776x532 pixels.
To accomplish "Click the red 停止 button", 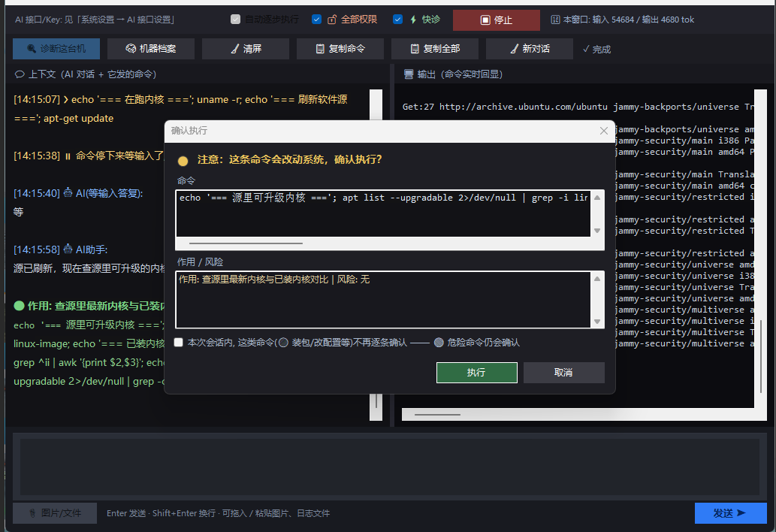I will pyautogui.click(x=497, y=20).
